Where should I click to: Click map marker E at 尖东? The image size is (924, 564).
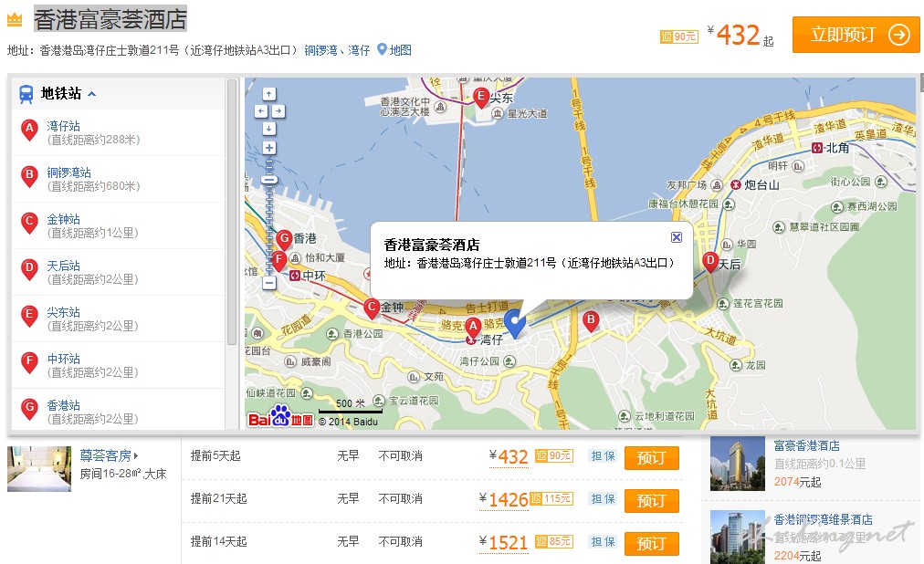(481, 97)
